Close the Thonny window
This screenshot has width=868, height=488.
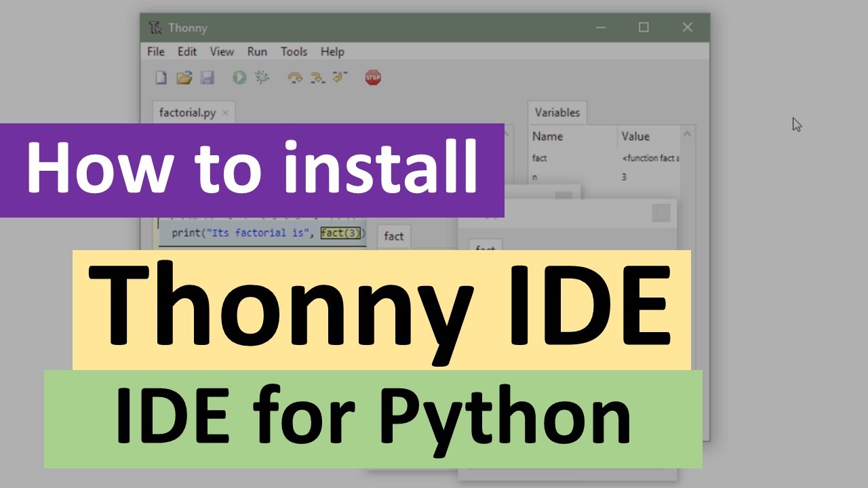coord(688,27)
